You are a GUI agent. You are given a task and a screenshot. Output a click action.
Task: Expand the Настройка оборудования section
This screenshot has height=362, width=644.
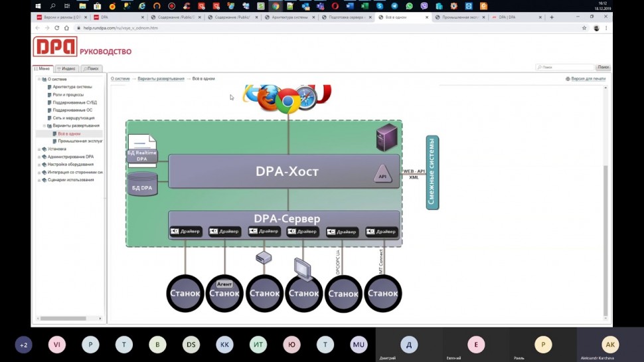tap(39, 164)
